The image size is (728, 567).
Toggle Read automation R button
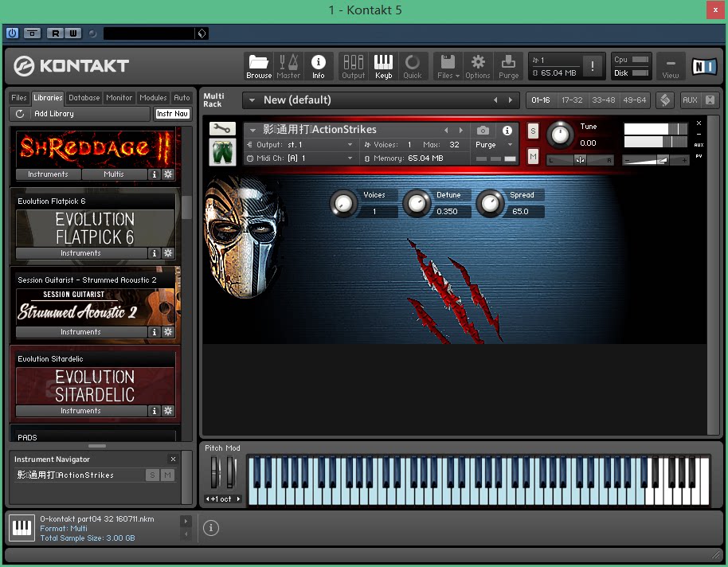point(56,33)
